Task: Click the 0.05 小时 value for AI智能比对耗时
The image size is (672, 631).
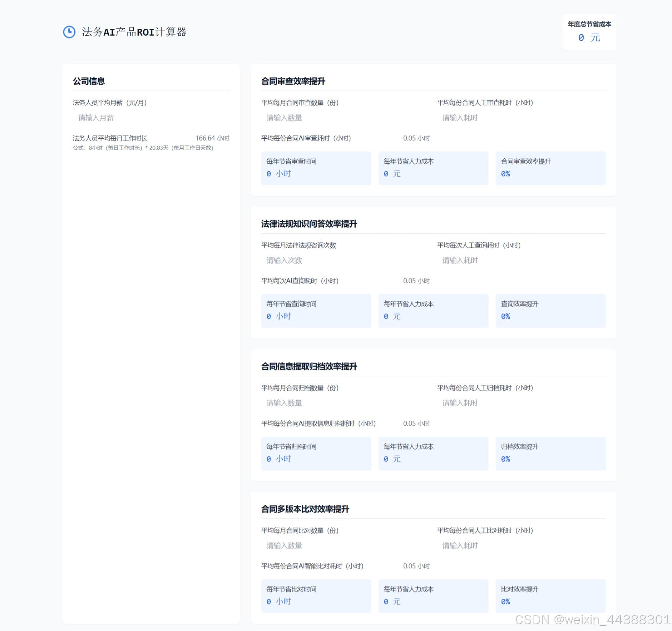Action: 417,565
